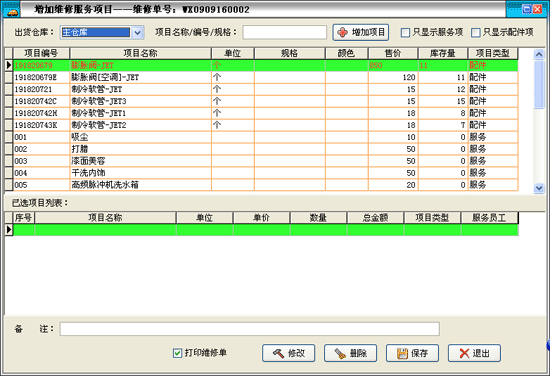The width and height of the screenshot is (550, 376).
Task: Click the 售价 column header
Action: coord(393,53)
